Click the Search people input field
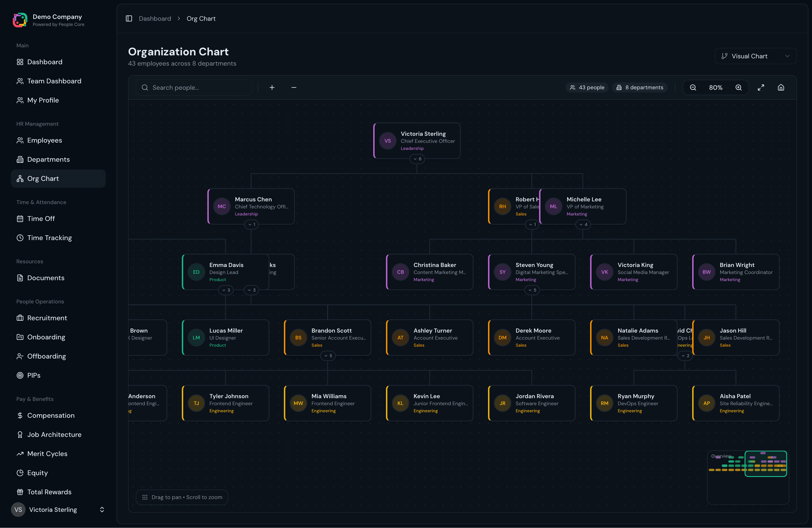 [x=194, y=87]
